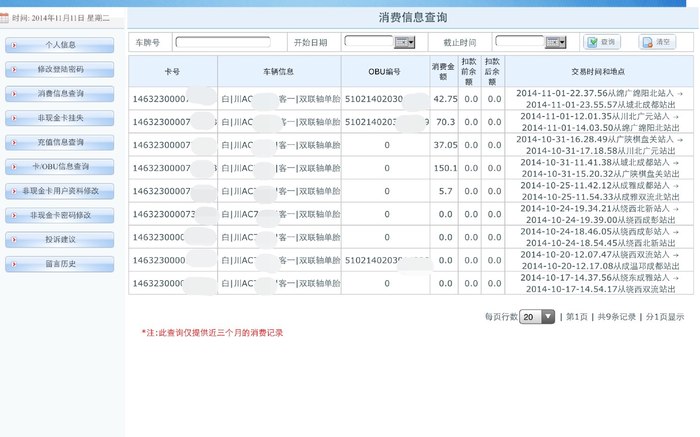Go to 投诉建议 section

(x=60, y=240)
